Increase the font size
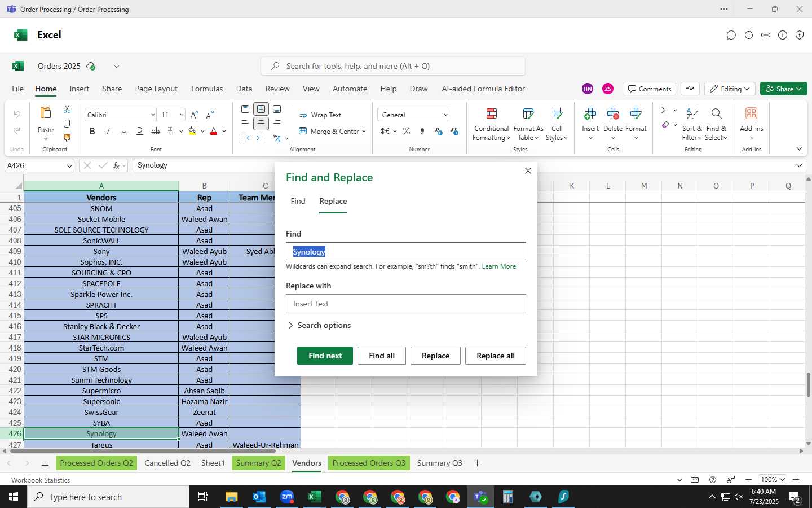Screen dimensions: 812x508 click(194, 115)
